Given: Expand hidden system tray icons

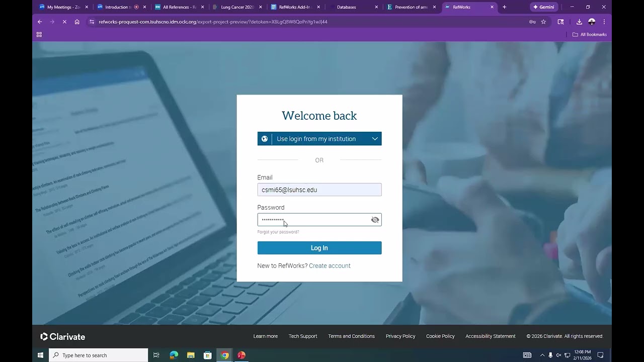Looking at the screenshot, I should 542,355.
